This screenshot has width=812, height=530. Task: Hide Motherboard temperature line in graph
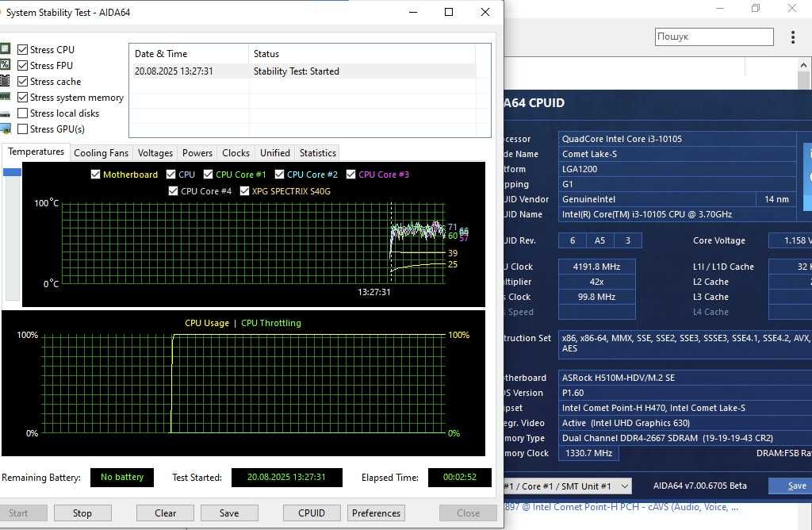(x=95, y=175)
